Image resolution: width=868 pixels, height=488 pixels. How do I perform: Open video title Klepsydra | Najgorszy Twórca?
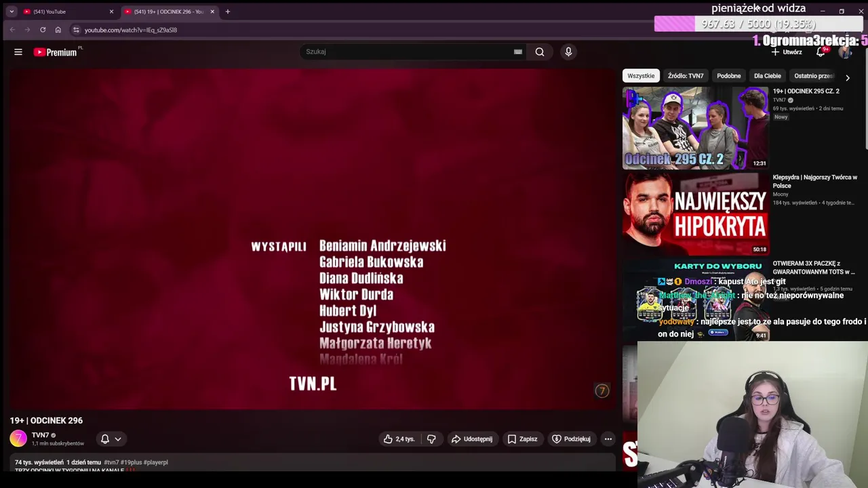(x=815, y=181)
